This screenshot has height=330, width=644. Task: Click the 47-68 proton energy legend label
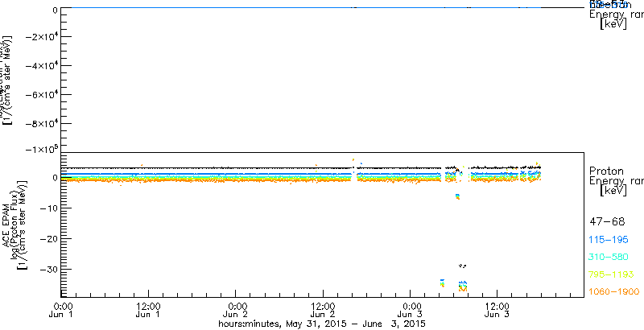607,222
